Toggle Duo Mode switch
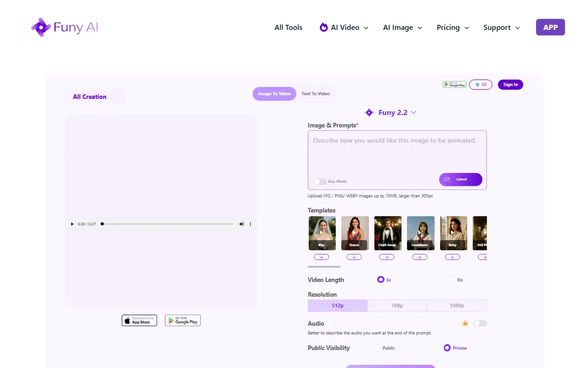Viewport: 588px width, 368px height. (x=320, y=182)
